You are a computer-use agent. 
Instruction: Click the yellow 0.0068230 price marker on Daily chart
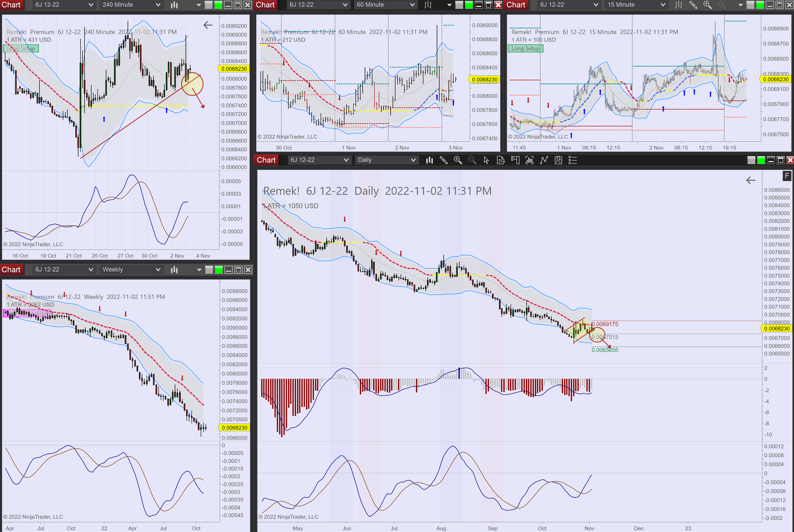click(x=777, y=329)
